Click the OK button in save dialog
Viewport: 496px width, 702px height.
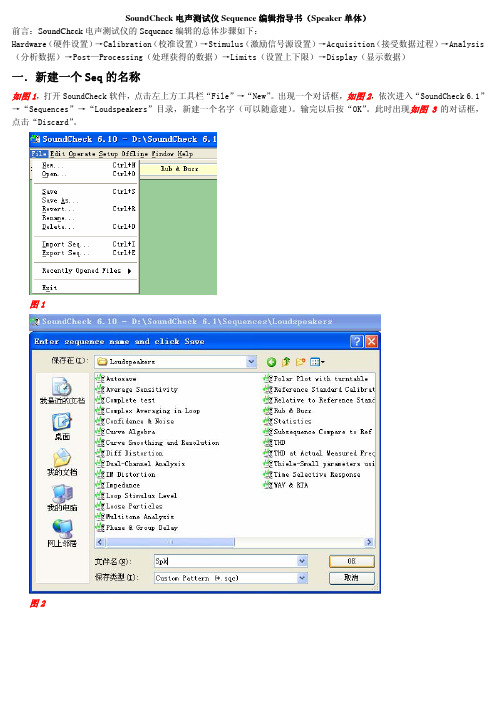(x=351, y=561)
